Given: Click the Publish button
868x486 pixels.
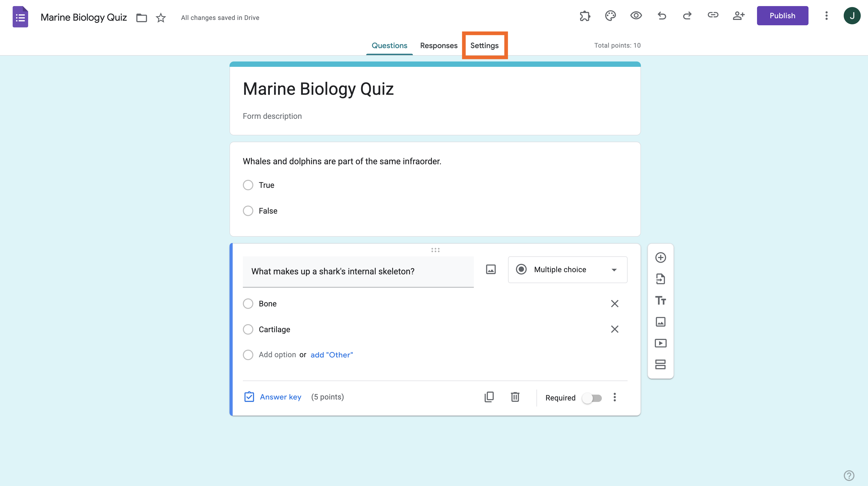Looking at the screenshot, I should 782,16.
